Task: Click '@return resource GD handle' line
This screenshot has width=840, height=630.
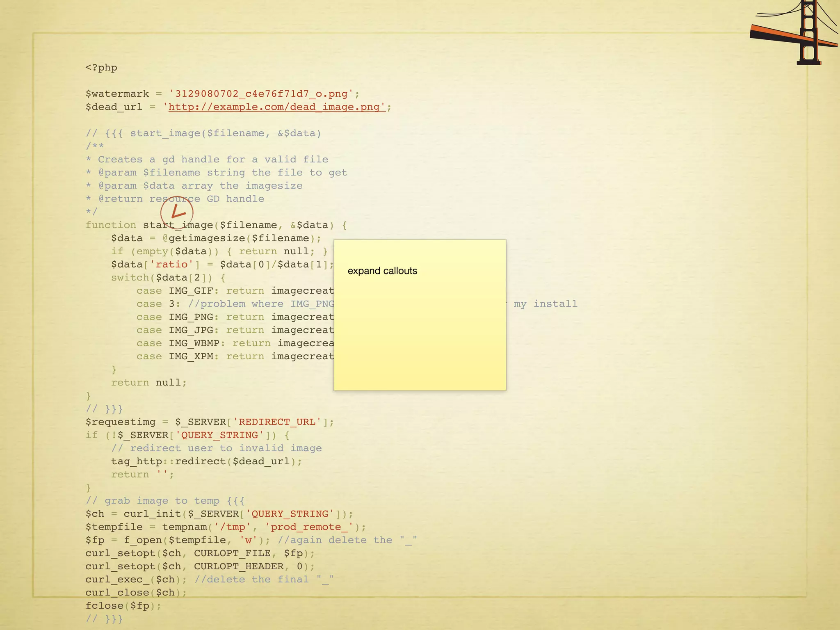Action: click(181, 199)
